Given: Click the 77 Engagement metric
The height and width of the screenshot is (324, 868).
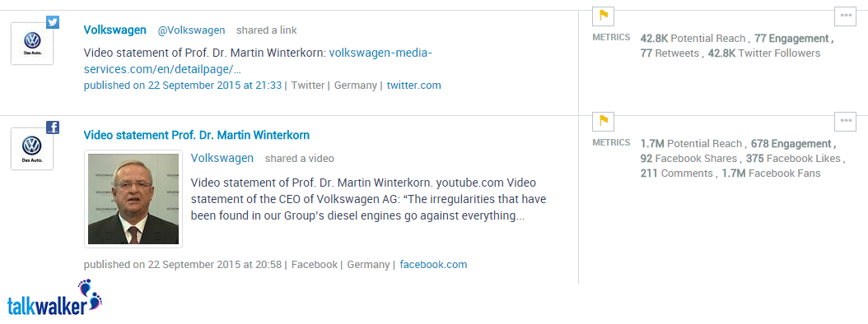Looking at the screenshot, I should (791, 39).
